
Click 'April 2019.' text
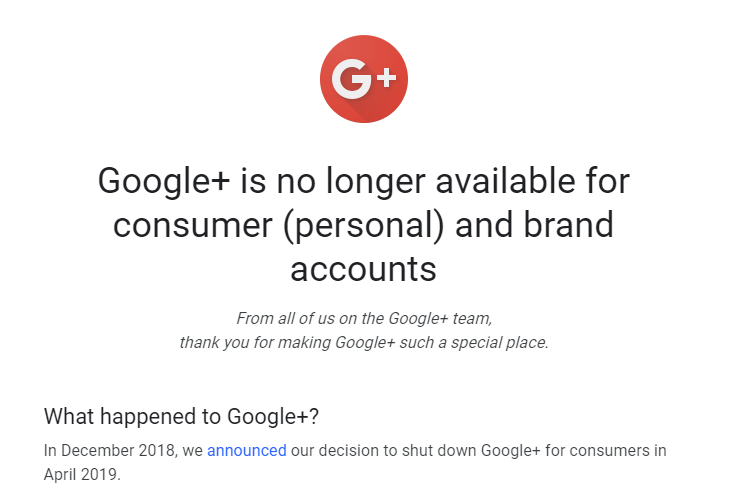[x=82, y=474]
